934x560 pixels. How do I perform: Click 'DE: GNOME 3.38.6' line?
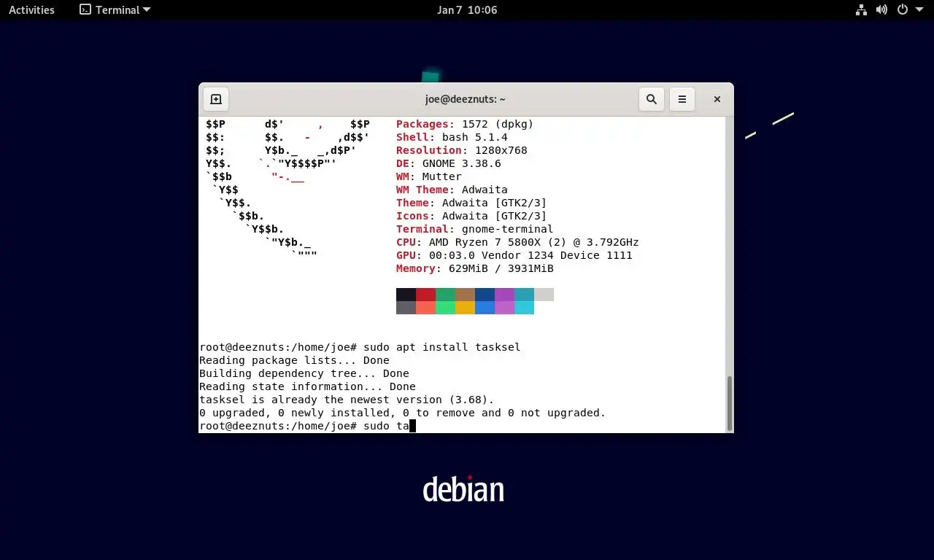449,163
